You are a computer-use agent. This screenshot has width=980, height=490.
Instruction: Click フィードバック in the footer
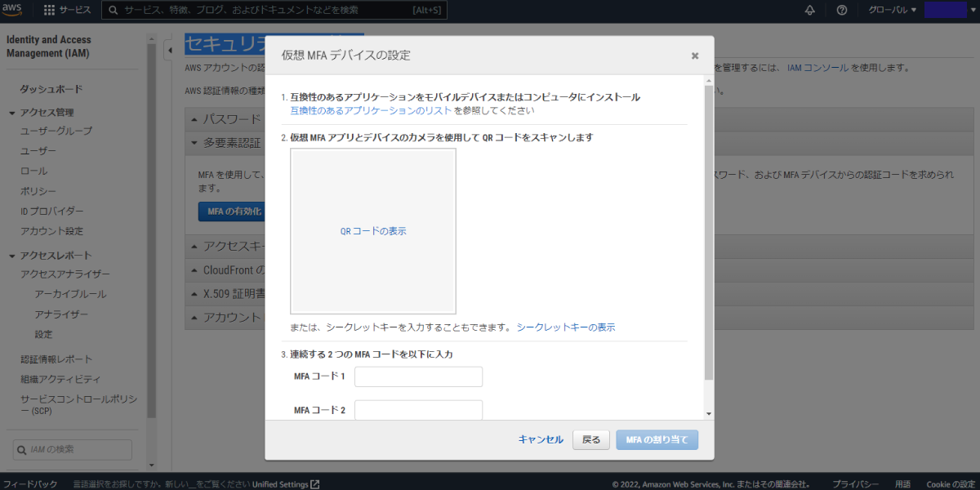tap(30, 484)
